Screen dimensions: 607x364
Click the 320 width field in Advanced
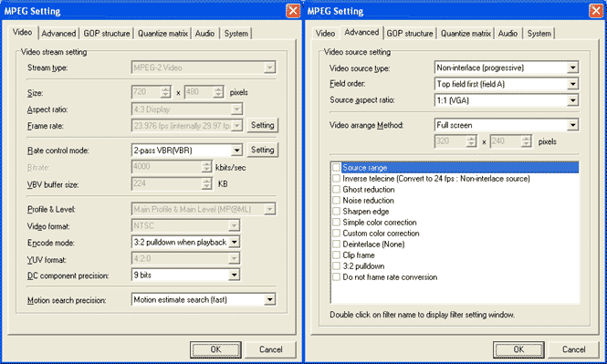(450, 141)
